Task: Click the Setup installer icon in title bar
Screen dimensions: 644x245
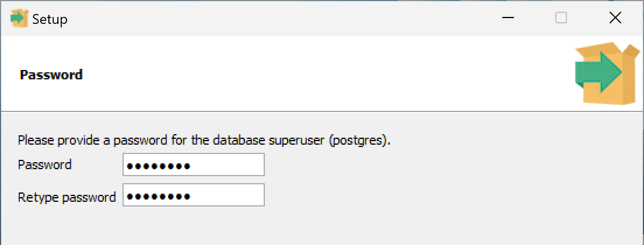Action: pos(19,19)
